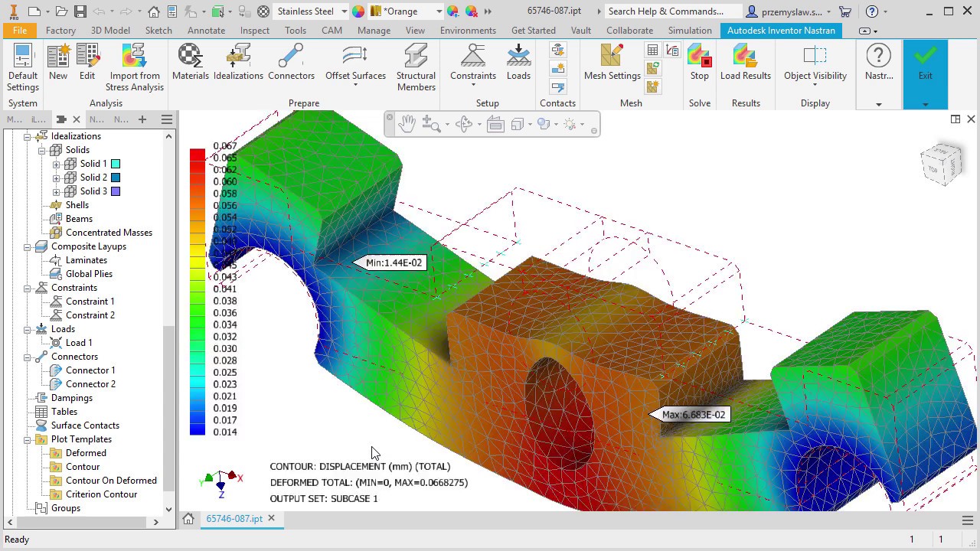The width and height of the screenshot is (980, 551).
Task: Select the Connectors tool
Action: point(291,63)
